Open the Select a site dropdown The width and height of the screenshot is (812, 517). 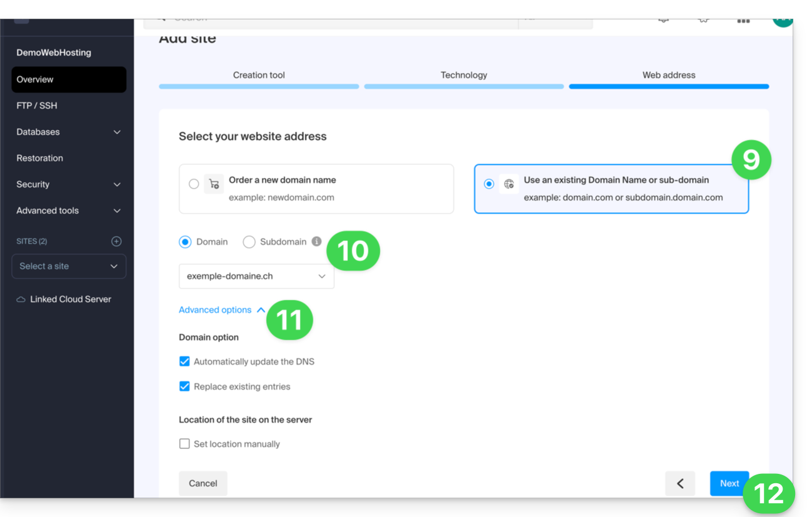(x=69, y=266)
